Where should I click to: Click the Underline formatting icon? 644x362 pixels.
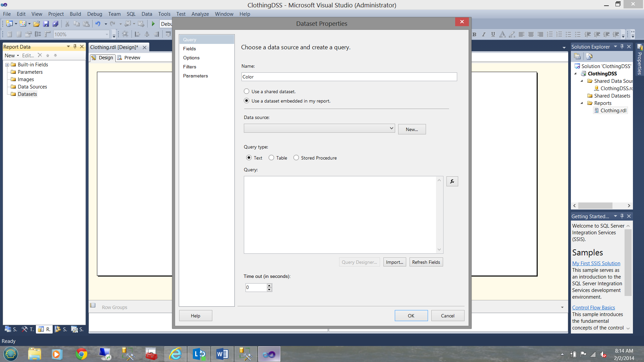point(493,34)
